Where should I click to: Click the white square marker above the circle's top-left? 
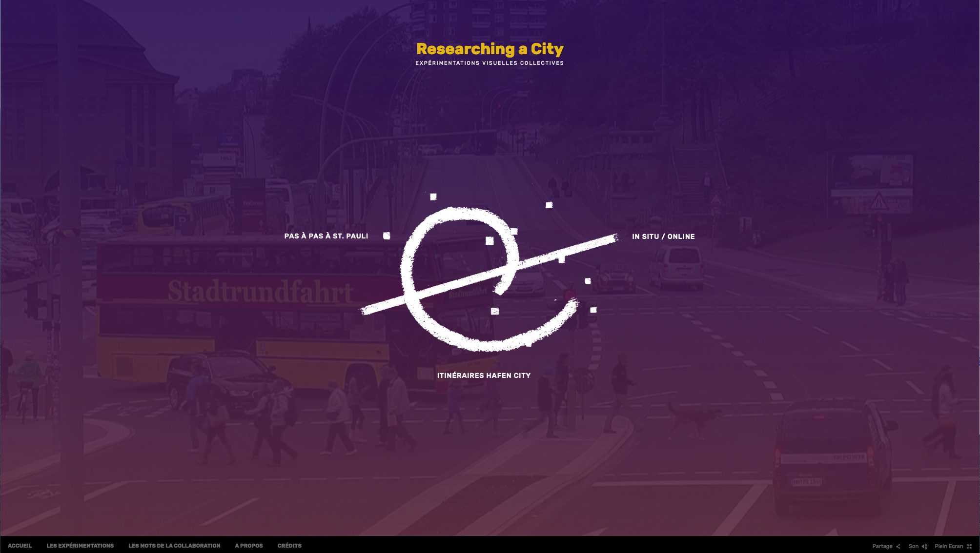click(x=433, y=197)
